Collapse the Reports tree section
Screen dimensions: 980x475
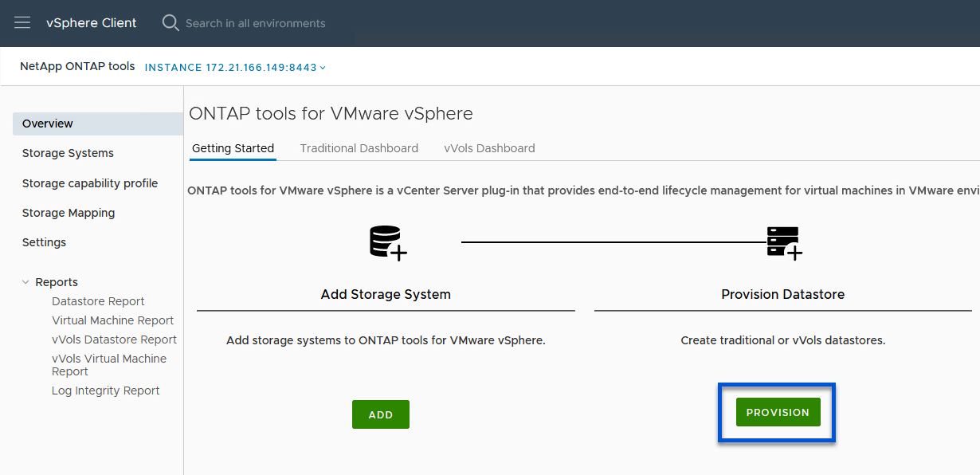pos(26,282)
